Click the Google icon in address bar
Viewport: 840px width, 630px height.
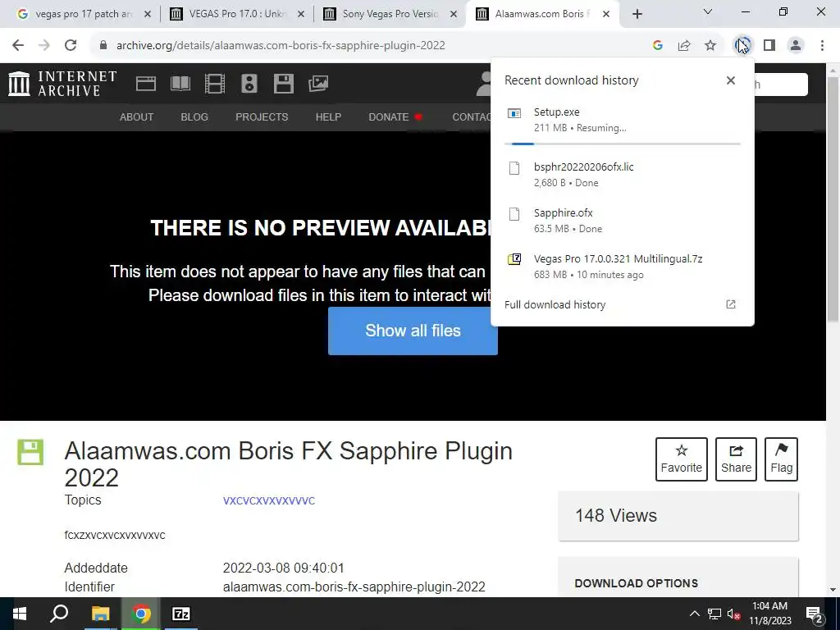[658, 46]
